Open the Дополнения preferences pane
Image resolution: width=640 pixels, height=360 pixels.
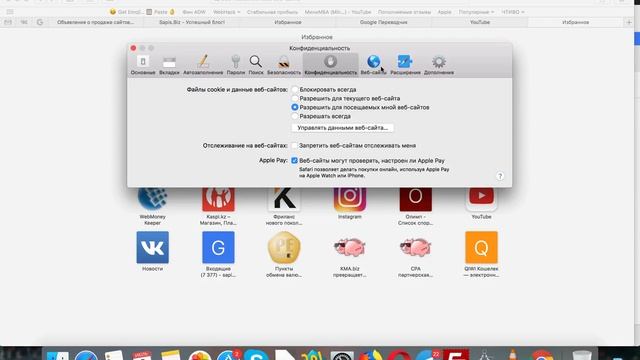point(439,65)
